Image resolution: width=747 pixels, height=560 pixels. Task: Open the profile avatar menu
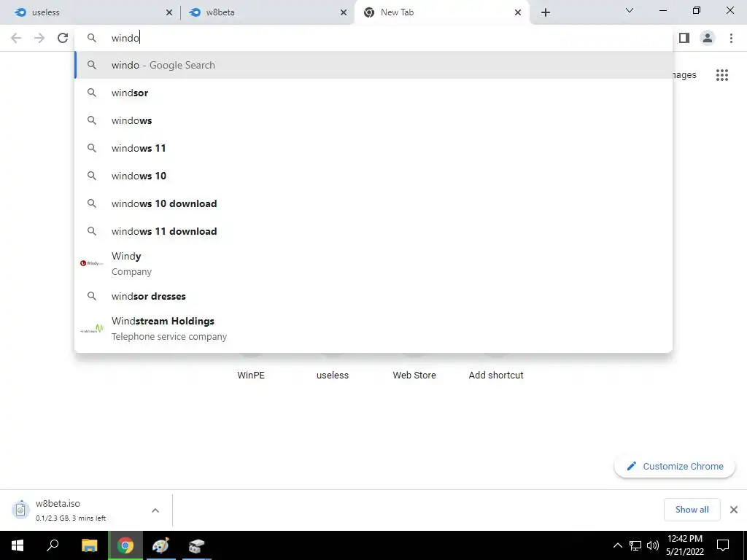708,38
